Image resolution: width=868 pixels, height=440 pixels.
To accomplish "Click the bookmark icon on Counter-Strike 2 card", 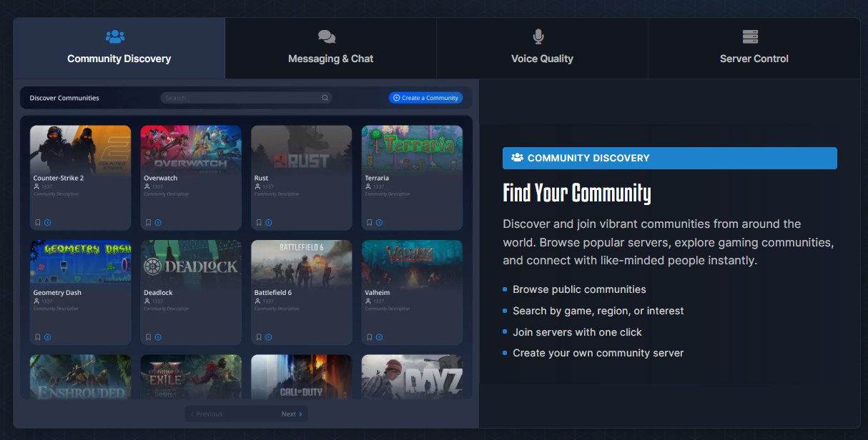I will (38, 223).
